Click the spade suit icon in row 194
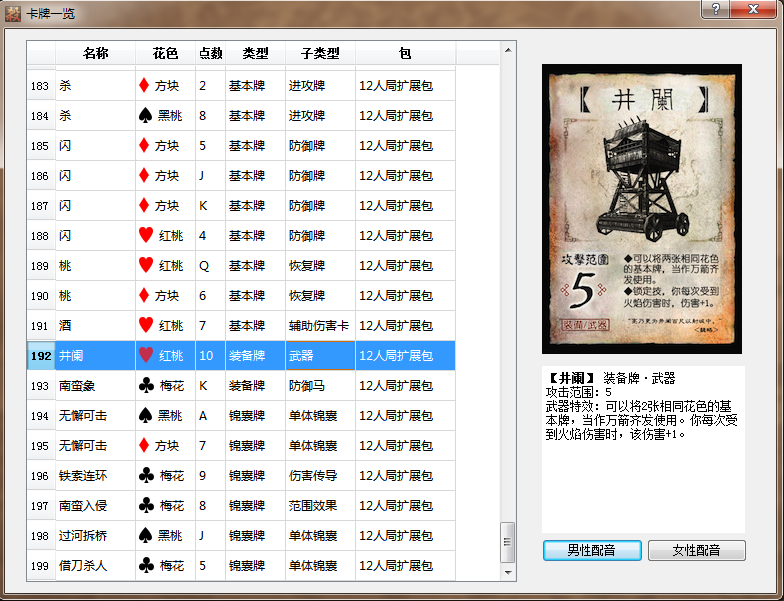 [145, 416]
